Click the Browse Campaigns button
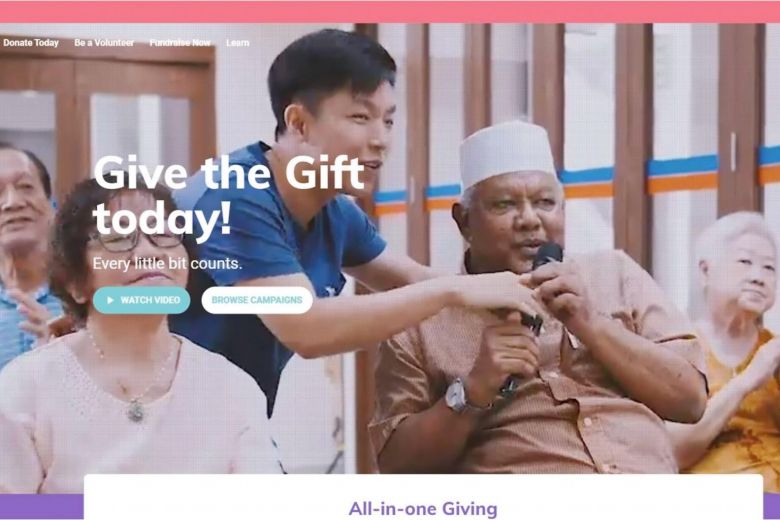Image resolution: width=780 pixels, height=520 pixels. 257,300
